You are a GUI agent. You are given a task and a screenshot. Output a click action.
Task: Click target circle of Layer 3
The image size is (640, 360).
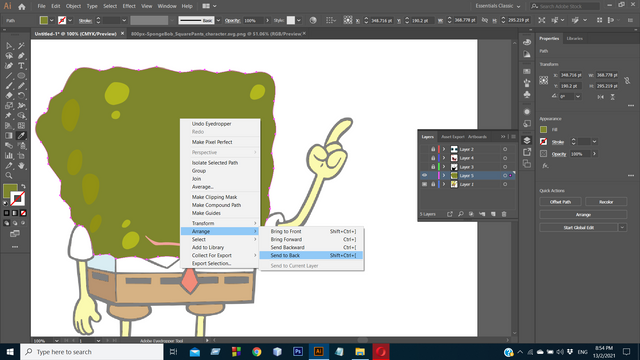pos(505,167)
